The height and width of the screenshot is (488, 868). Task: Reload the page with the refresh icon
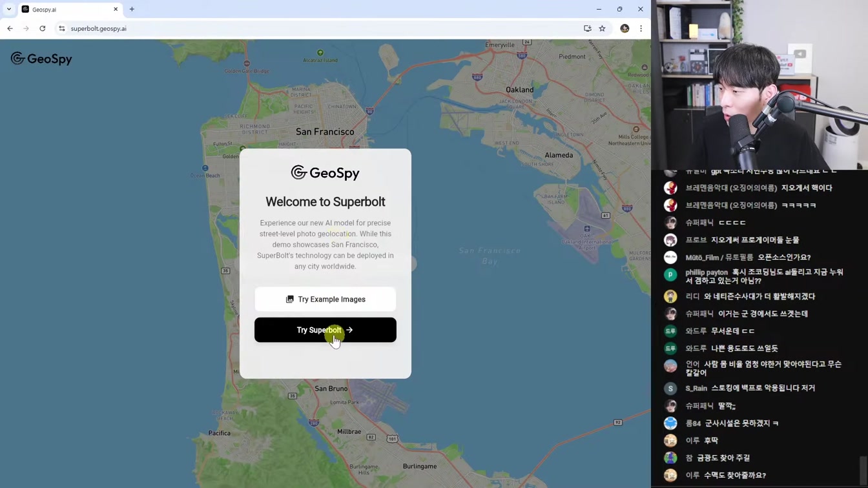pos(43,28)
